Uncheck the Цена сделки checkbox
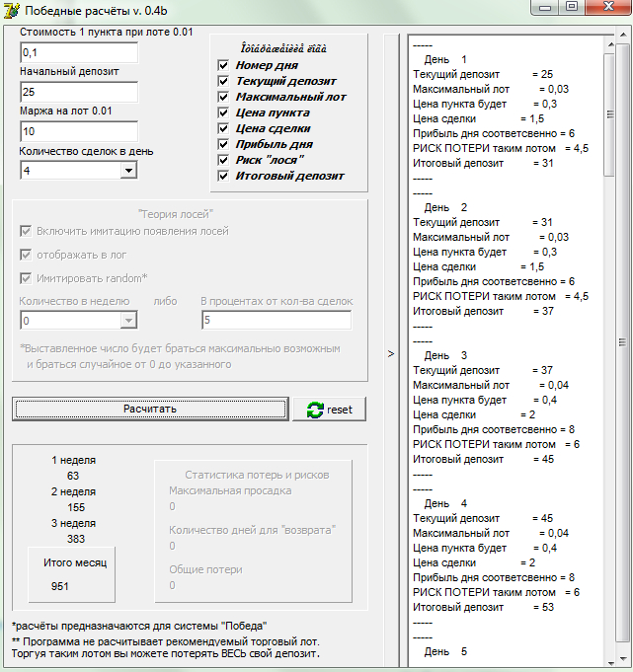Image resolution: width=633 pixels, height=672 pixels. 223,128
